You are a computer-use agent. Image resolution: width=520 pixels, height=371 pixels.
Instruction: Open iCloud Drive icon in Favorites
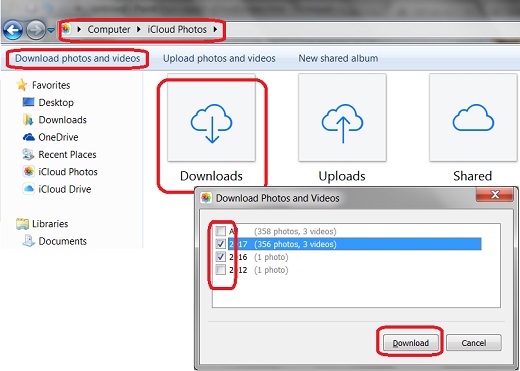pos(29,189)
